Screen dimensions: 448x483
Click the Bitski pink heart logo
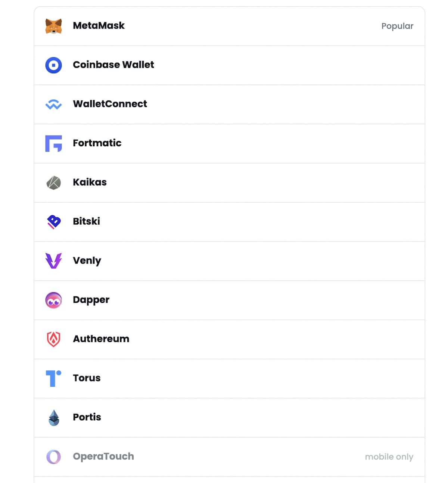tap(53, 222)
